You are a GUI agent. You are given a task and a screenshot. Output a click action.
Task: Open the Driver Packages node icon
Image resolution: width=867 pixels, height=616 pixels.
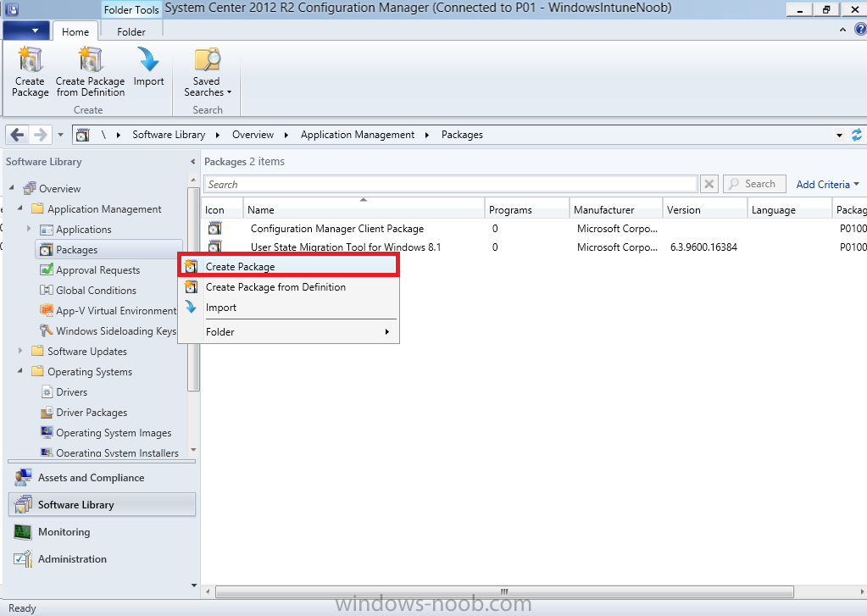[x=47, y=413]
